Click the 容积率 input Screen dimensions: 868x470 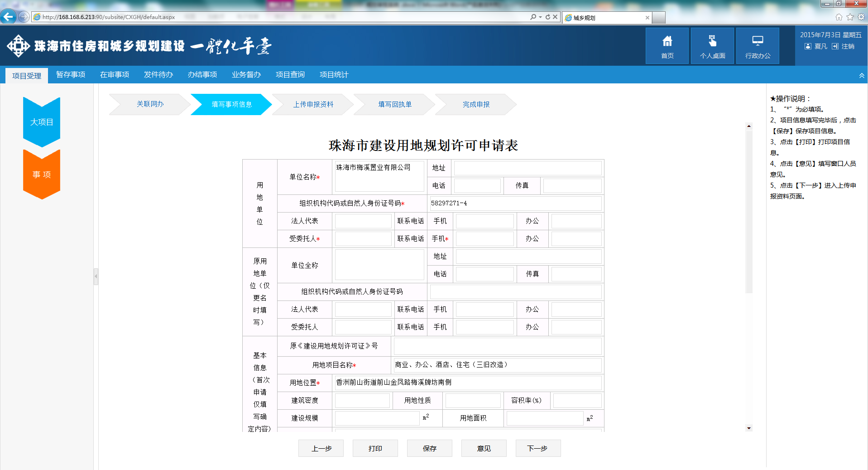coord(577,400)
